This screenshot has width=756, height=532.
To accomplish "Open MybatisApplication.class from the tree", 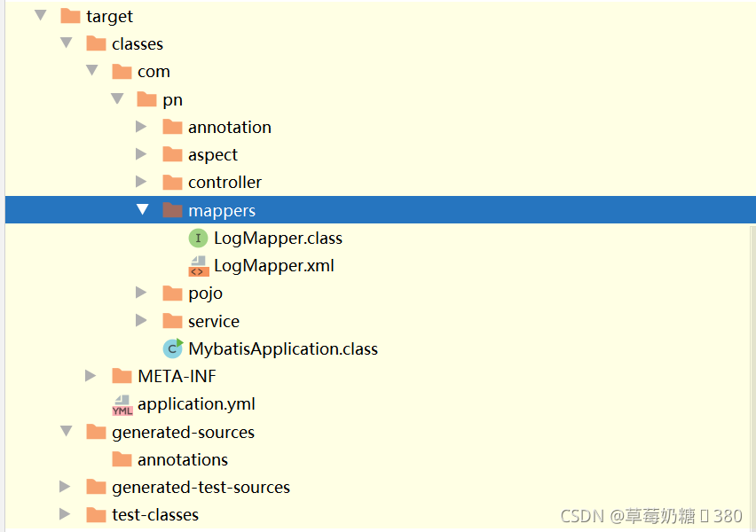I will point(282,348).
